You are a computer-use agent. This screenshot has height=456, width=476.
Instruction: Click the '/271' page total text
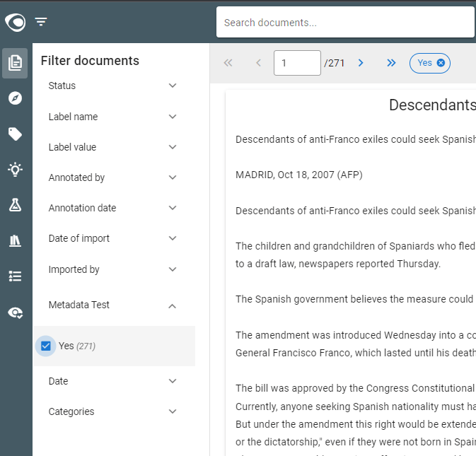pos(335,63)
